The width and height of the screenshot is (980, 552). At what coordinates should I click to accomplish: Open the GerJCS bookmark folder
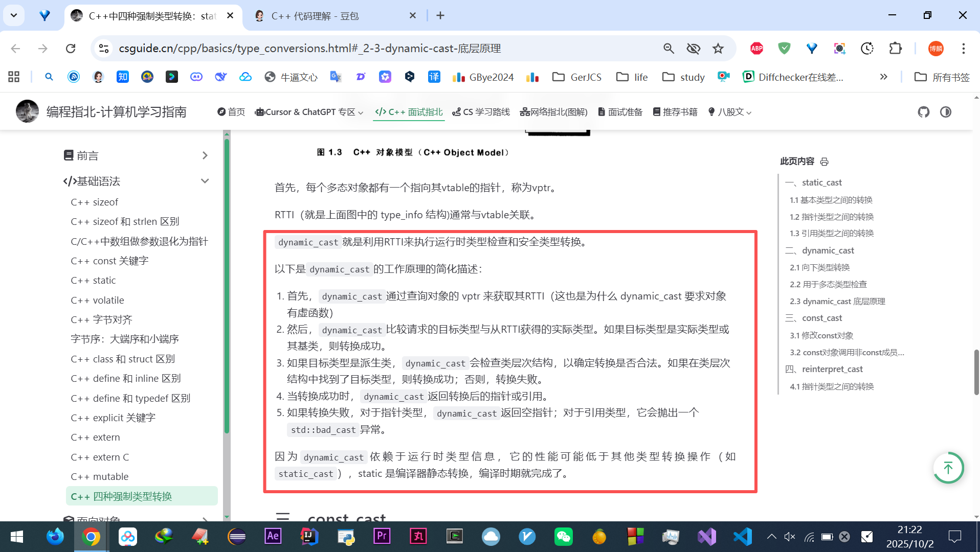point(577,77)
